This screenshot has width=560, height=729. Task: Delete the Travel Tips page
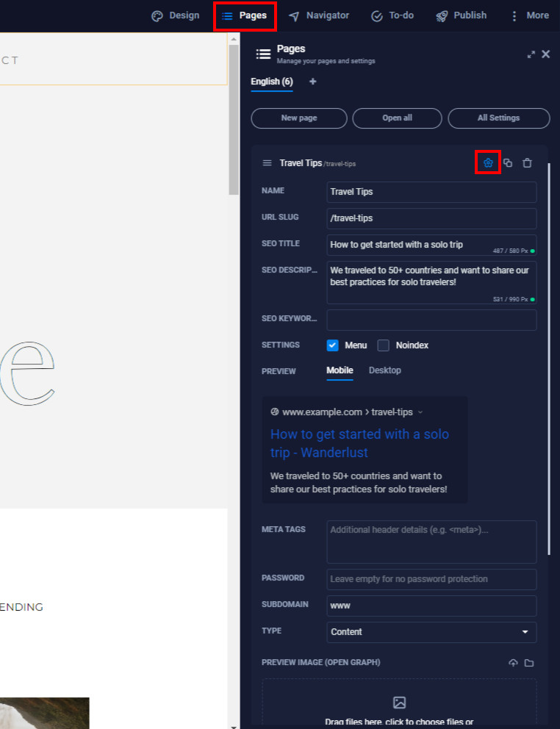(527, 162)
